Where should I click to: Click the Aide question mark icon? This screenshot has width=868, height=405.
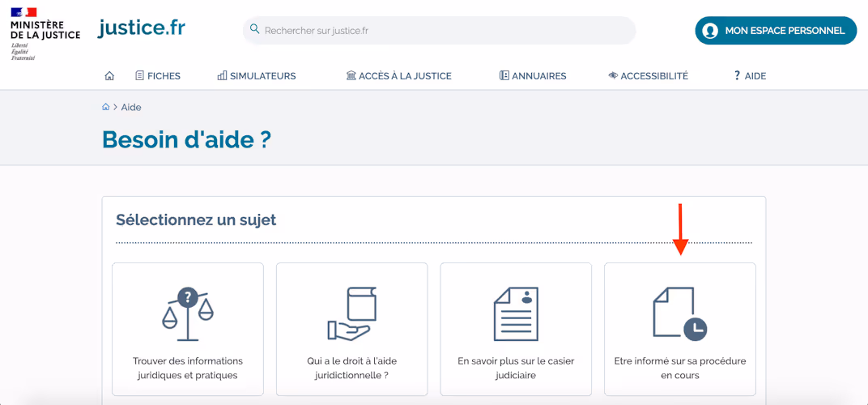tap(737, 76)
